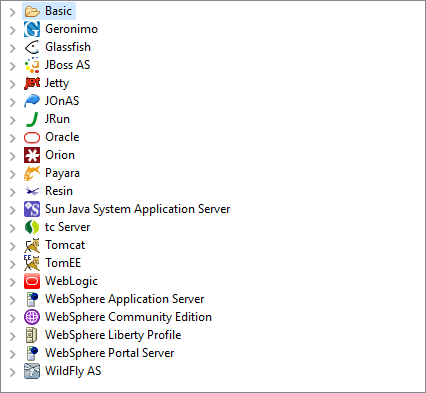
Task: Expand the JOnAS category
Action: 13,102
